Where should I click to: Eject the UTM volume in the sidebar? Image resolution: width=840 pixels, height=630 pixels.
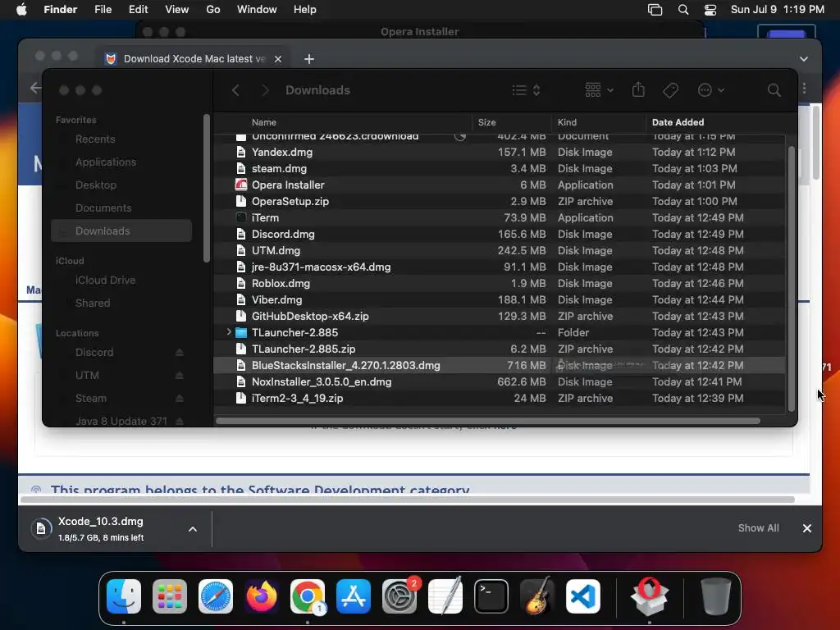(x=180, y=376)
